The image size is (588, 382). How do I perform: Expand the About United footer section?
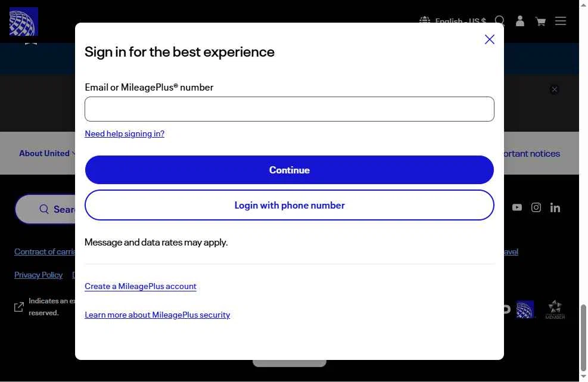click(x=47, y=154)
